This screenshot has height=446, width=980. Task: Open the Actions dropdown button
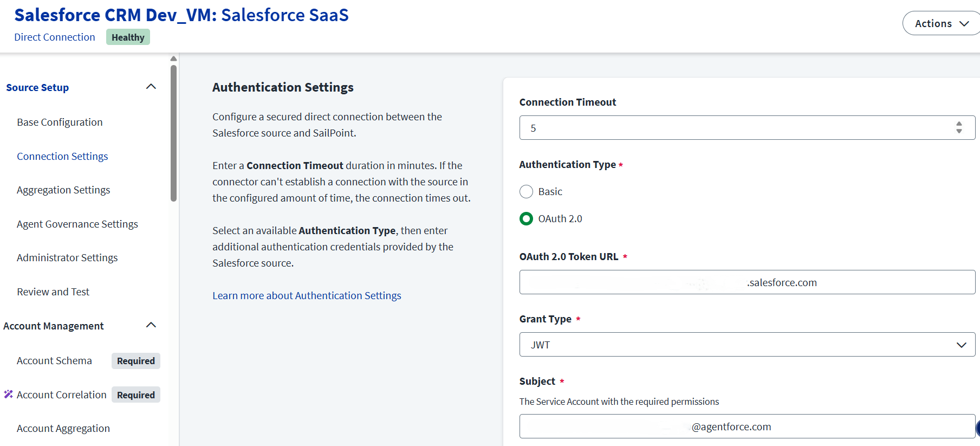pos(941,23)
